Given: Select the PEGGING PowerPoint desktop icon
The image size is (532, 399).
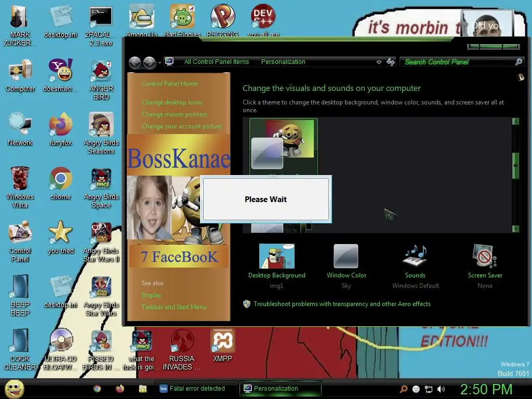Looking at the screenshot, I should tap(222, 20).
